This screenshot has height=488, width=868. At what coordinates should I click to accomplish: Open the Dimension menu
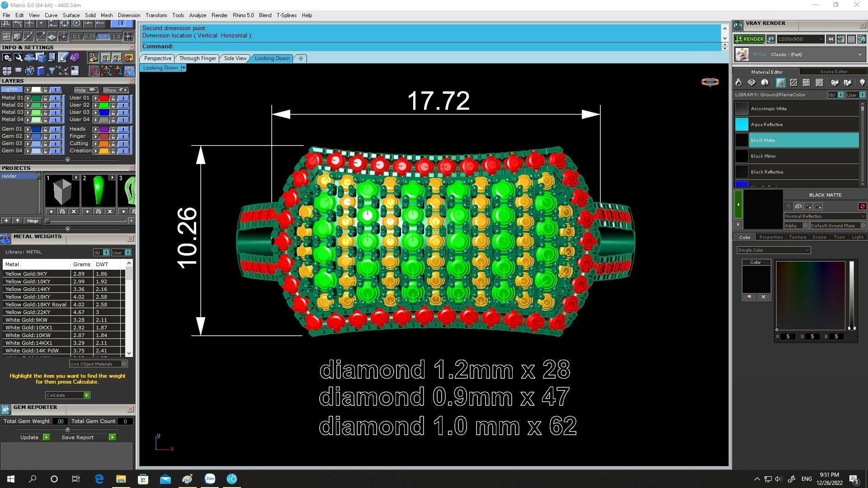pos(129,15)
